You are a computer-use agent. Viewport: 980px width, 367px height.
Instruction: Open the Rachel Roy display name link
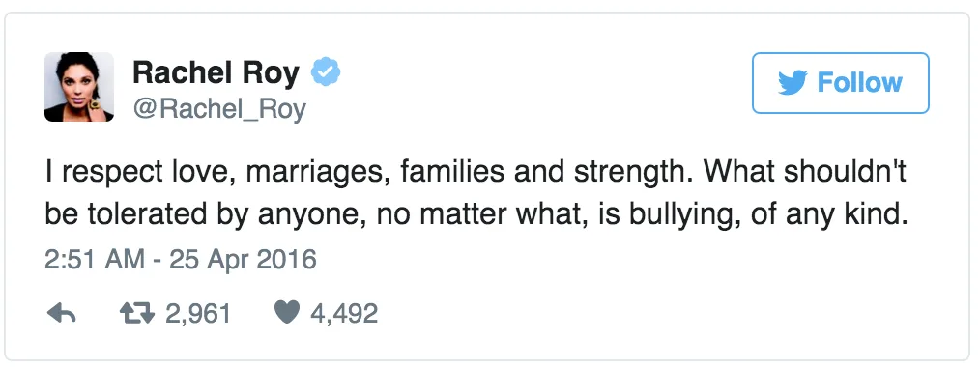tap(216, 73)
